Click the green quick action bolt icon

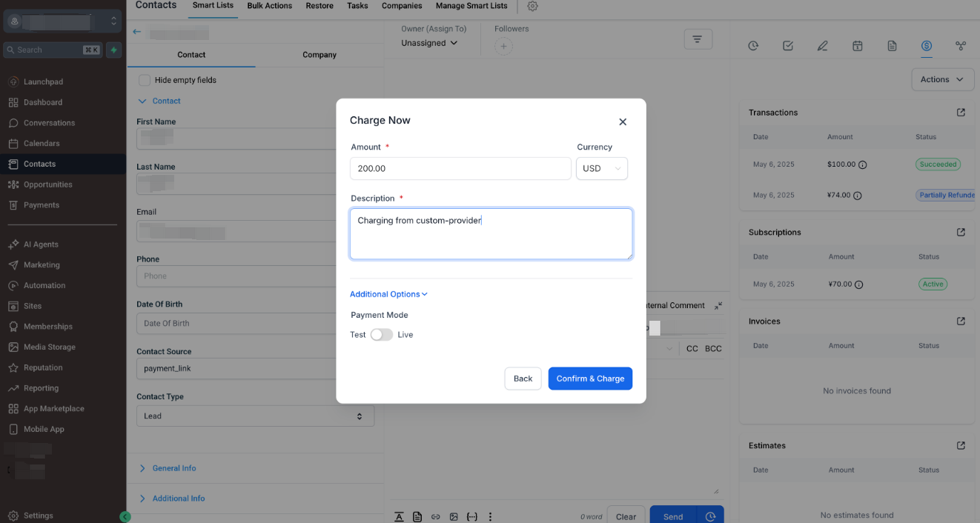[113, 50]
